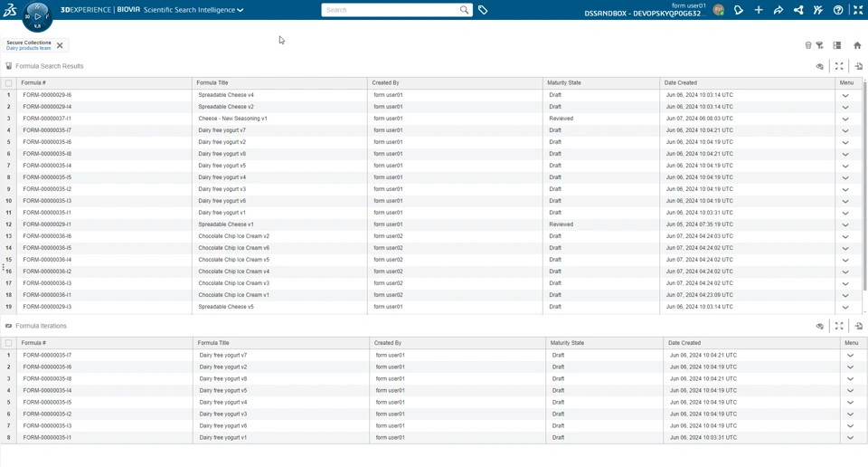Open the tag (6WTags) icon
The height and width of the screenshot is (467, 868).
483,10
